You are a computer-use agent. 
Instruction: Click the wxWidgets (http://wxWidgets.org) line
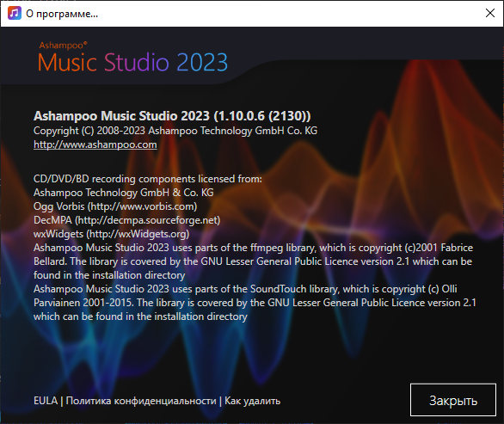pos(111,234)
